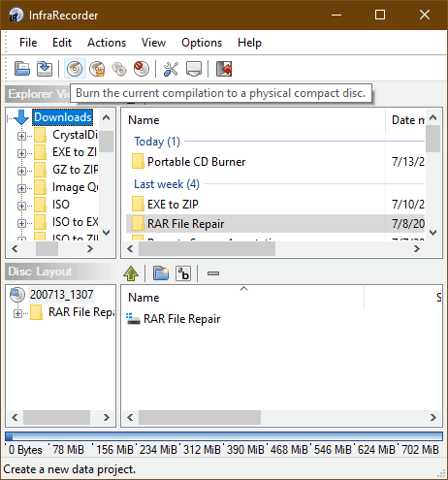Click the disc capacity usage bar
The width and height of the screenshot is (448, 480).
click(224, 436)
